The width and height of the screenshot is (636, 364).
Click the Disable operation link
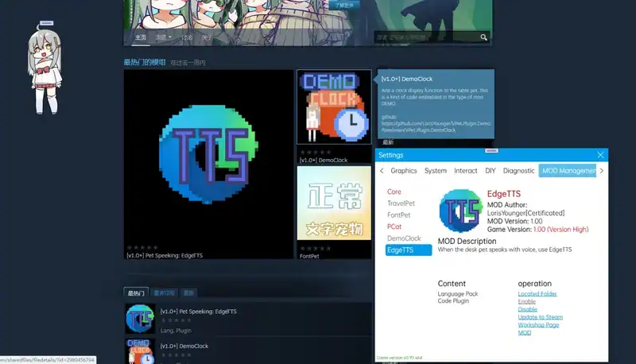point(527,309)
